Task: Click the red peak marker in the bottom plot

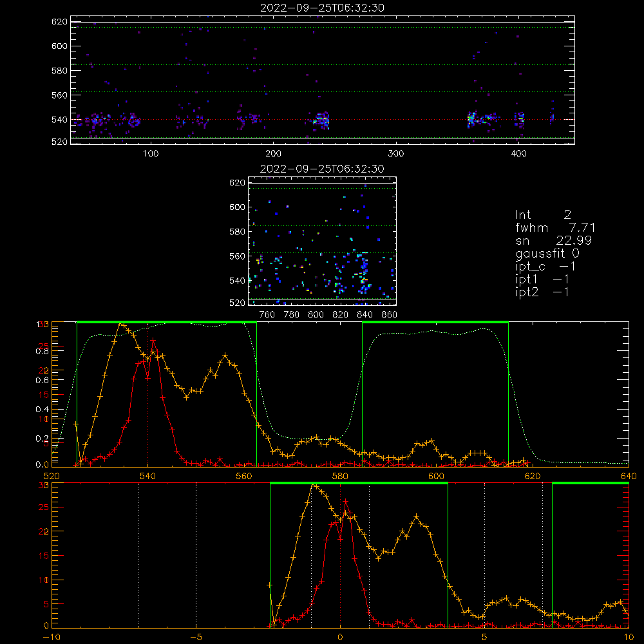Action: (346, 502)
